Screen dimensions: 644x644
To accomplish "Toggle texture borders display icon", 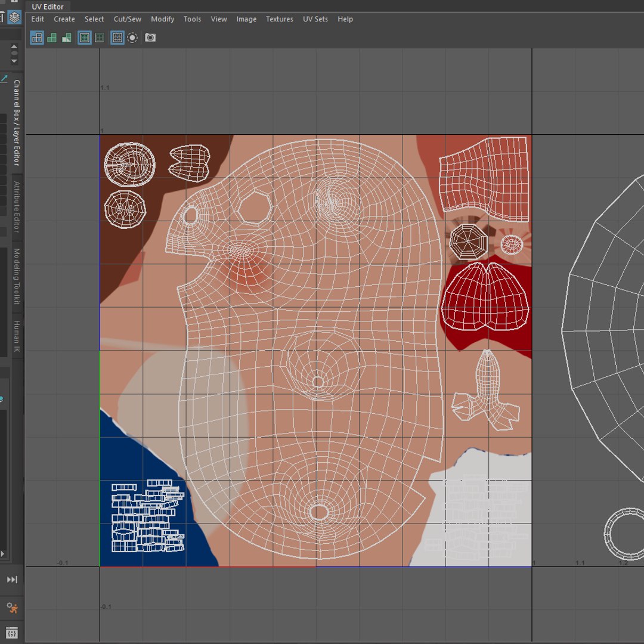I will pos(85,38).
